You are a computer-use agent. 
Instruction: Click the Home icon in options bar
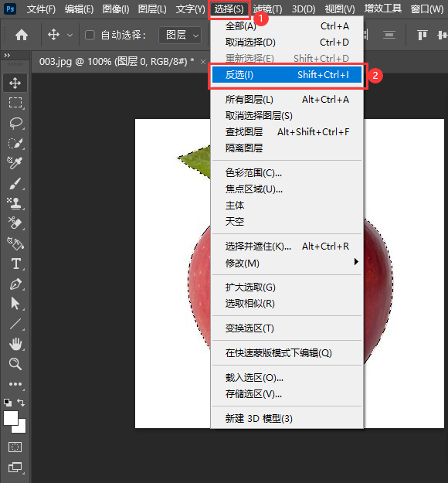(22, 35)
